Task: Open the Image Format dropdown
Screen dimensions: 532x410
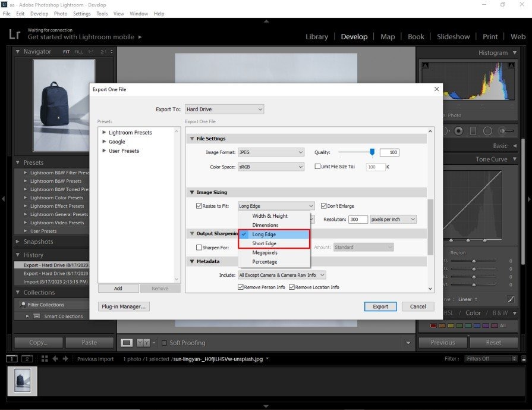Action: click(x=271, y=152)
